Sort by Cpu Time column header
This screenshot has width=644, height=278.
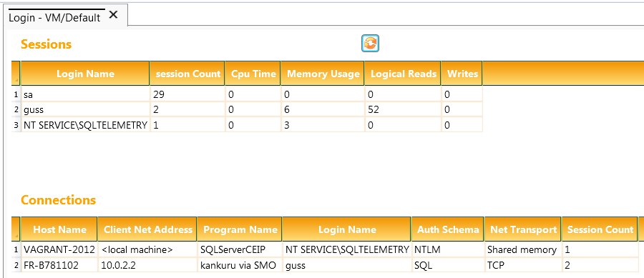coord(253,74)
